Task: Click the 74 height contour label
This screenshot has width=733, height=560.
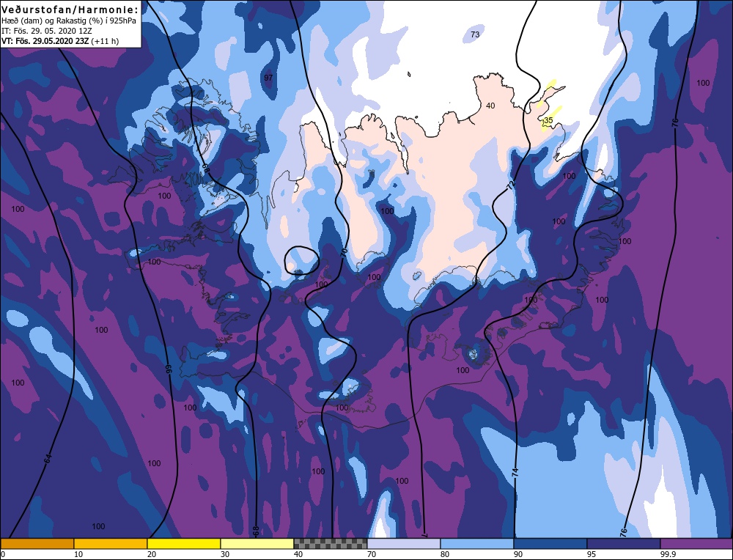Action: (515, 472)
